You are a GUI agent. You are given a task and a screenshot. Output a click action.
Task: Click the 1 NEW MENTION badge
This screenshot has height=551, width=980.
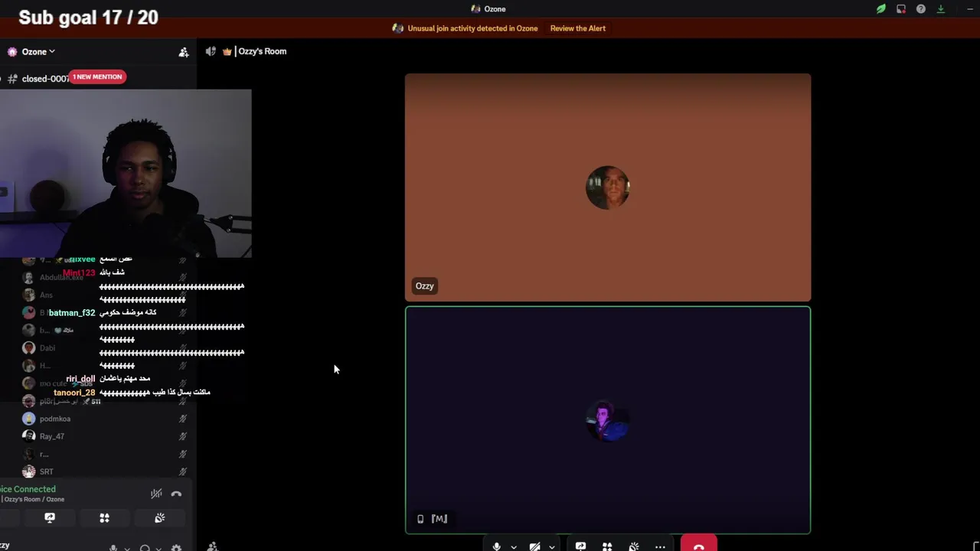(97, 77)
